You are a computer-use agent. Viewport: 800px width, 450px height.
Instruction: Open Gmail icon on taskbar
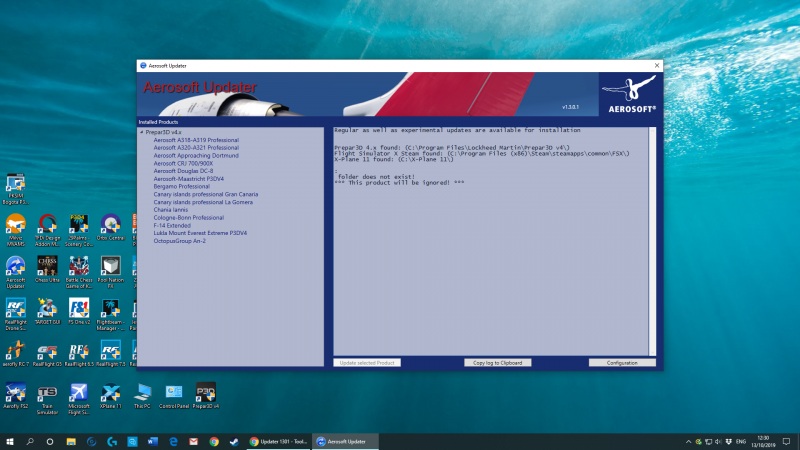tap(193, 442)
